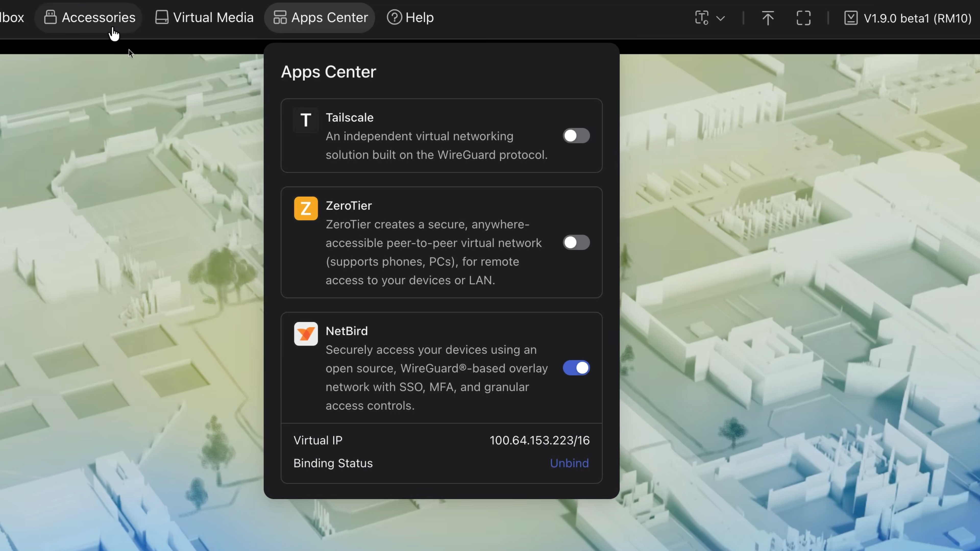The height and width of the screenshot is (551, 980).
Task: Close the Apps Center menu tab
Action: [x=320, y=18]
